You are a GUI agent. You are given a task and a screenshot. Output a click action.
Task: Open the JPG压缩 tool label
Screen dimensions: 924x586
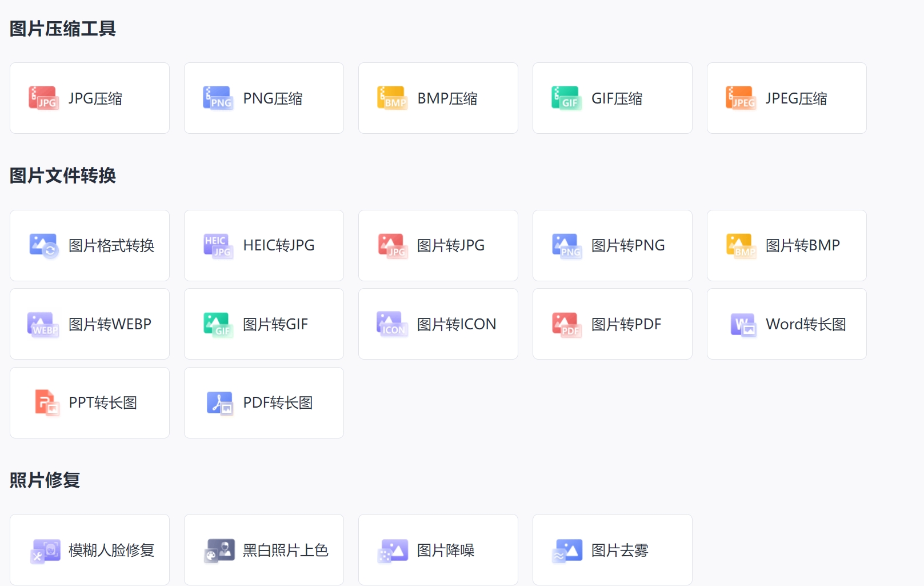pos(95,98)
